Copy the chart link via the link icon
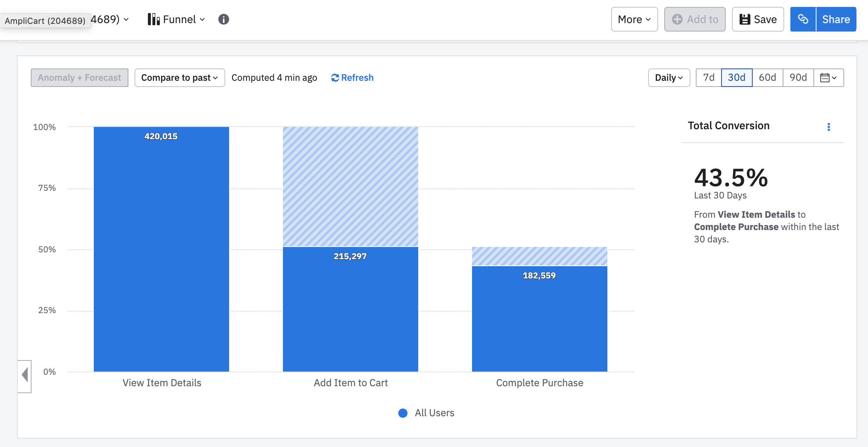868x447 pixels. 803,19
